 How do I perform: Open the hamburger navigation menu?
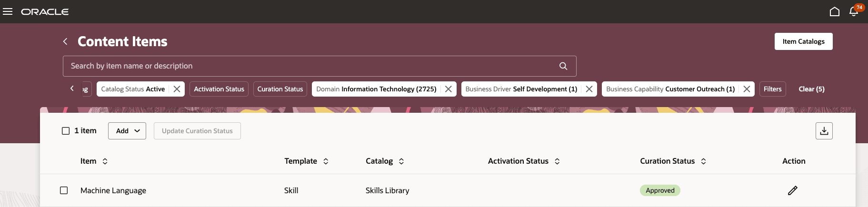tap(8, 11)
